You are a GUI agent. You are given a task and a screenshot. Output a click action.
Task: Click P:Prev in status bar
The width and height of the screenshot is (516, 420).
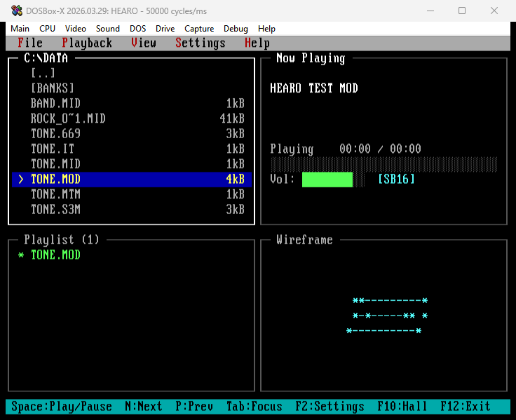[x=194, y=407]
